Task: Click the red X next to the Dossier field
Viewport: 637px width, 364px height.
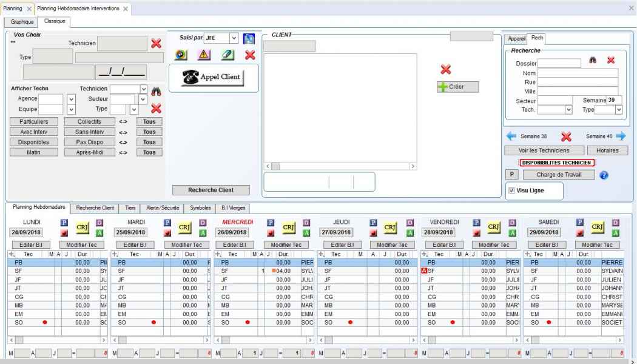Action: (610, 60)
